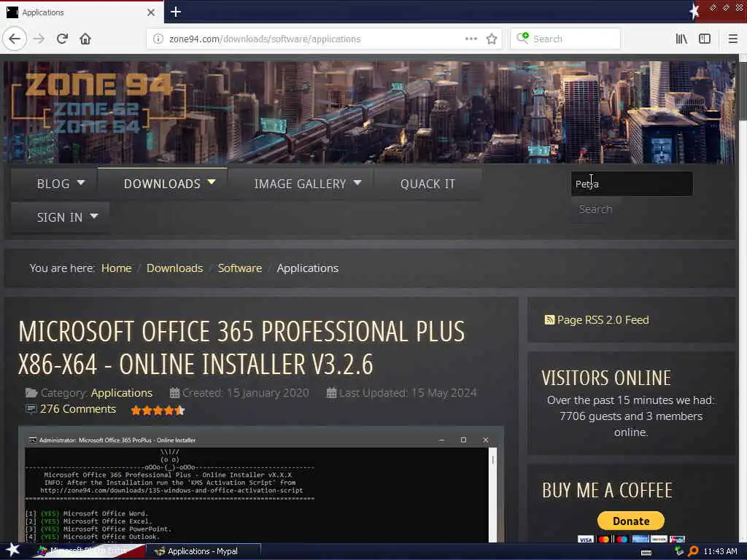Viewport: 747px width, 560px height.
Task: Open the 276 Comments link
Action: (77, 409)
